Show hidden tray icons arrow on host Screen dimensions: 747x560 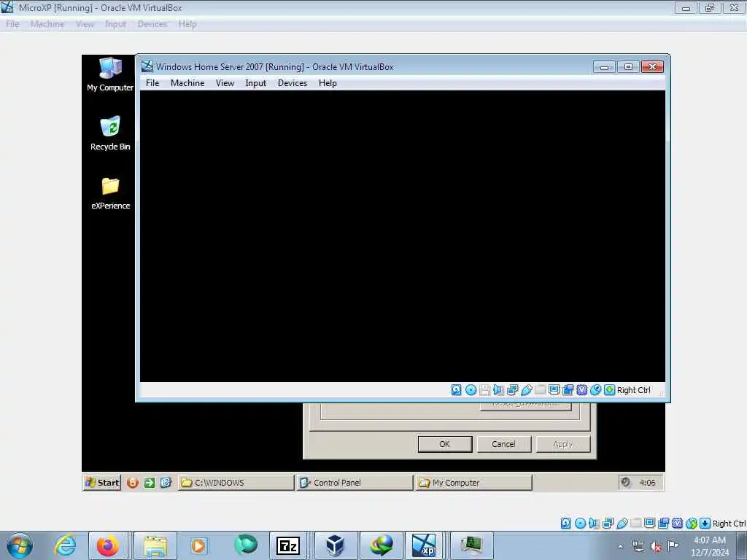tap(620, 546)
